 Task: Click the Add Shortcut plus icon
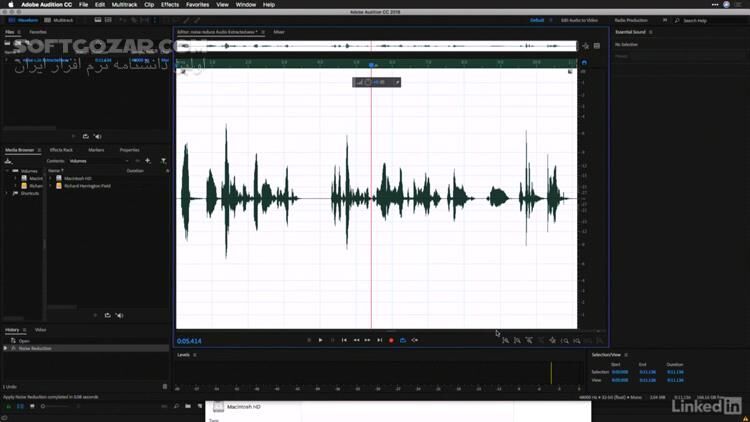click(x=148, y=161)
